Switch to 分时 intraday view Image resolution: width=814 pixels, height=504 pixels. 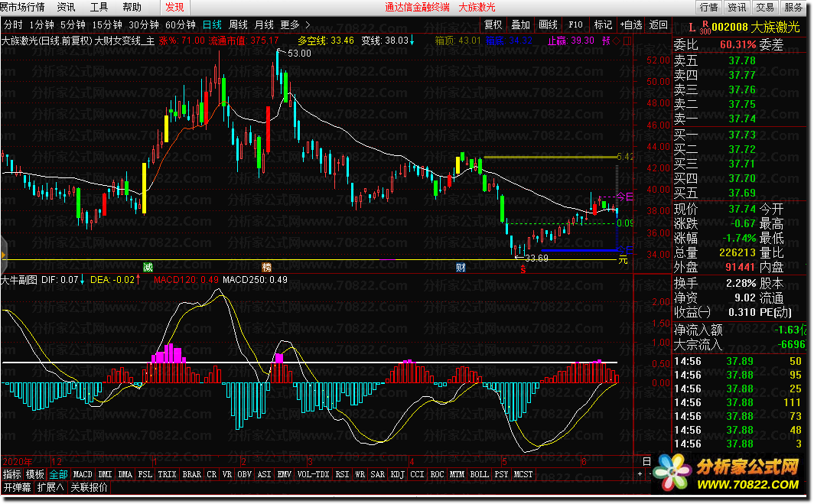coord(13,24)
